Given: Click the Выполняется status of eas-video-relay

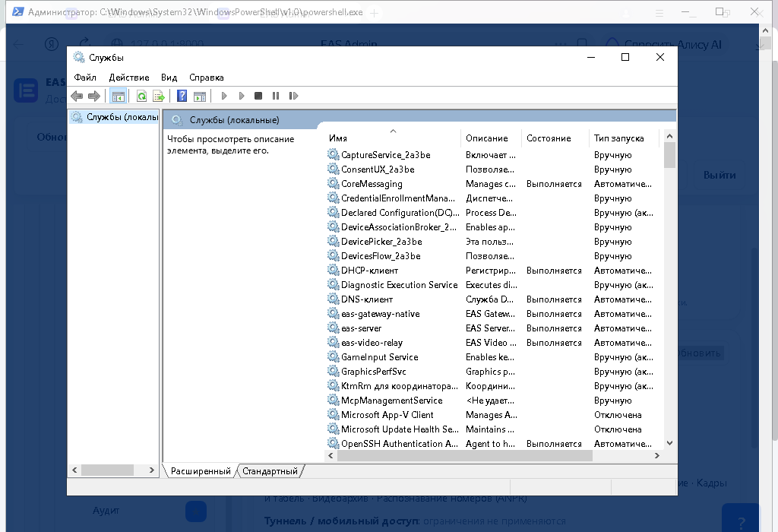Looking at the screenshot, I should coord(554,343).
